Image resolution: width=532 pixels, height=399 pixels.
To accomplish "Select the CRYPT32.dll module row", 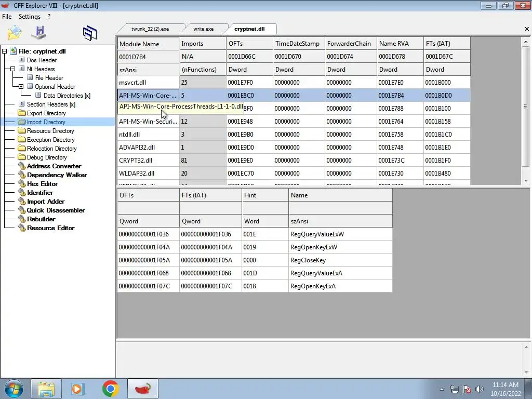I will click(x=294, y=160).
